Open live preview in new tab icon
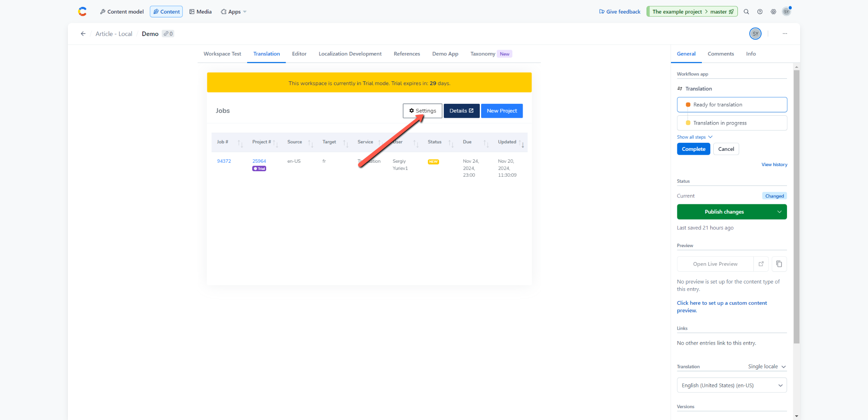868x420 pixels. pyautogui.click(x=761, y=264)
